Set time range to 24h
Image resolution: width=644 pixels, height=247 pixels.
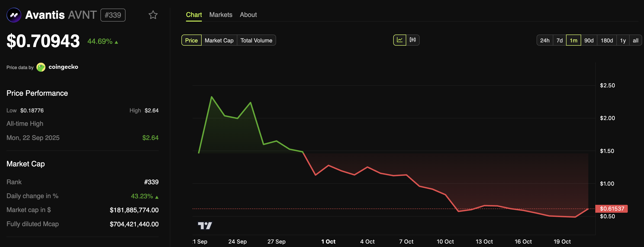544,41
